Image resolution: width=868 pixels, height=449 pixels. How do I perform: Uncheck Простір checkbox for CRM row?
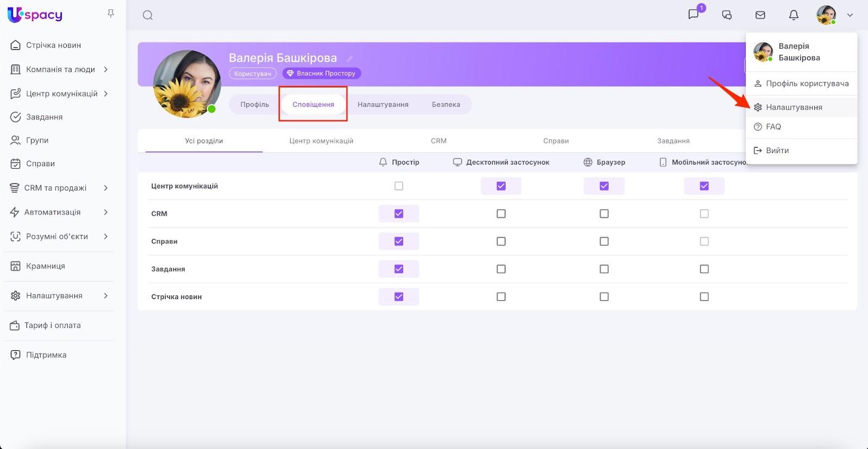pyautogui.click(x=399, y=214)
